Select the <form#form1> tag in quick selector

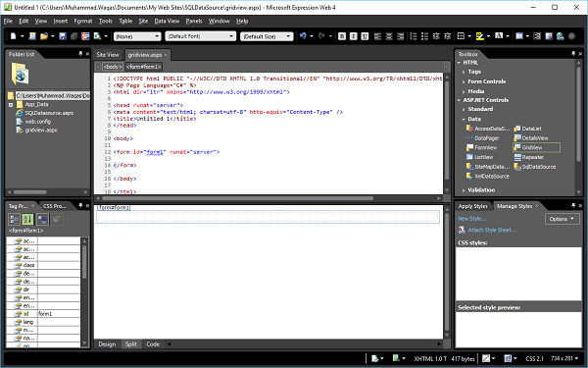click(144, 67)
